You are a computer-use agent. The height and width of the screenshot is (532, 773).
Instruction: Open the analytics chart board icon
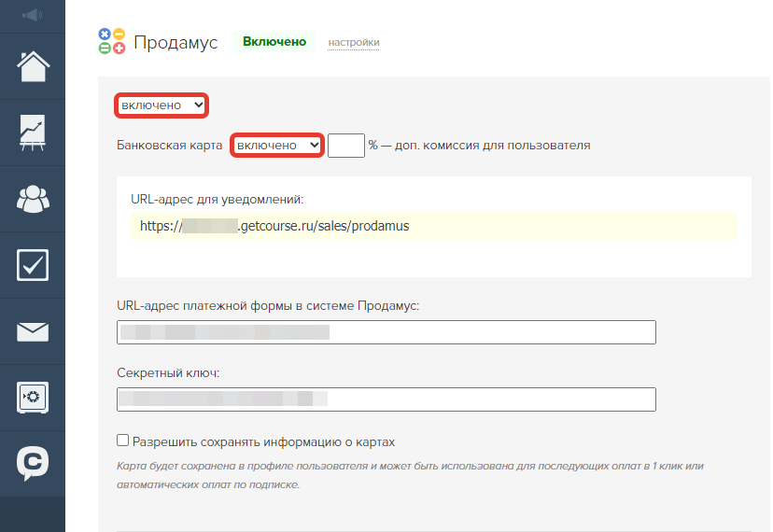(33, 133)
